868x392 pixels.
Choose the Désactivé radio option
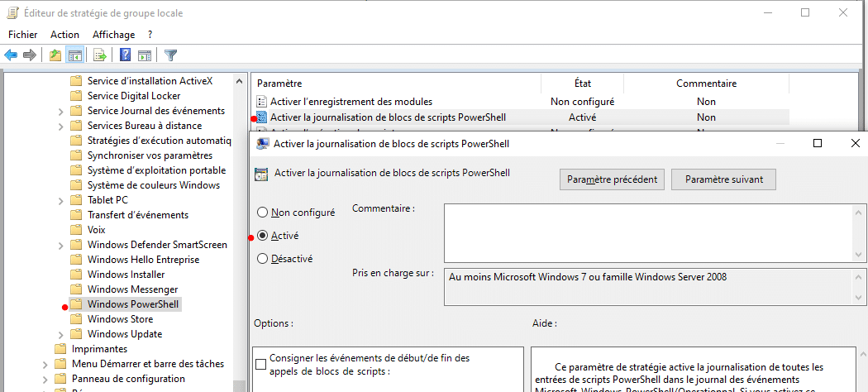pos(263,258)
